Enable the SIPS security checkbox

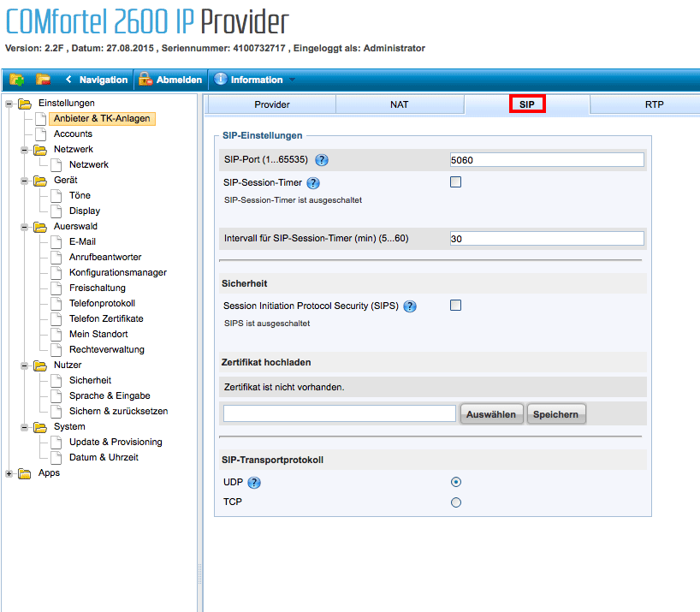(455, 306)
